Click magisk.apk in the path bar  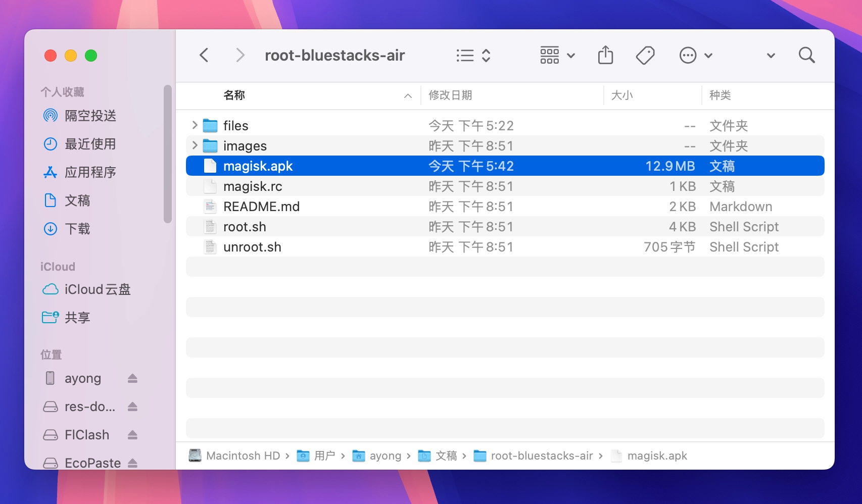click(649, 456)
